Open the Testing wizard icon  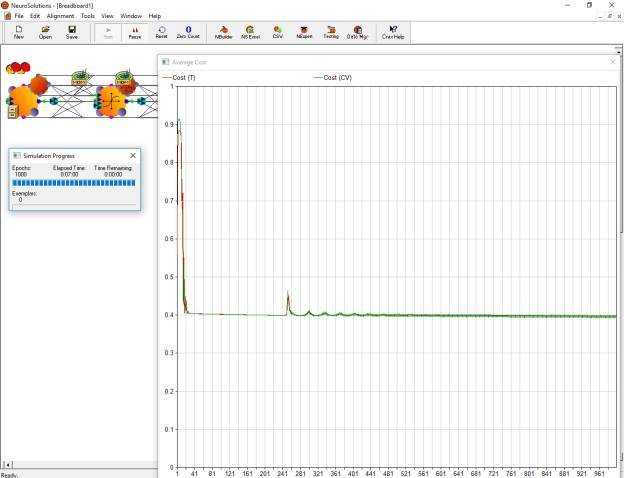331,32
